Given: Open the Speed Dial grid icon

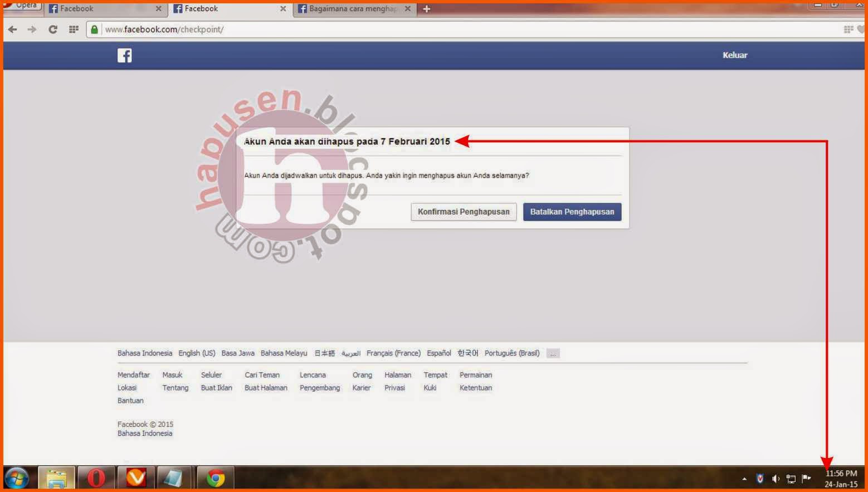Looking at the screenshot, I should coord(74,30).
